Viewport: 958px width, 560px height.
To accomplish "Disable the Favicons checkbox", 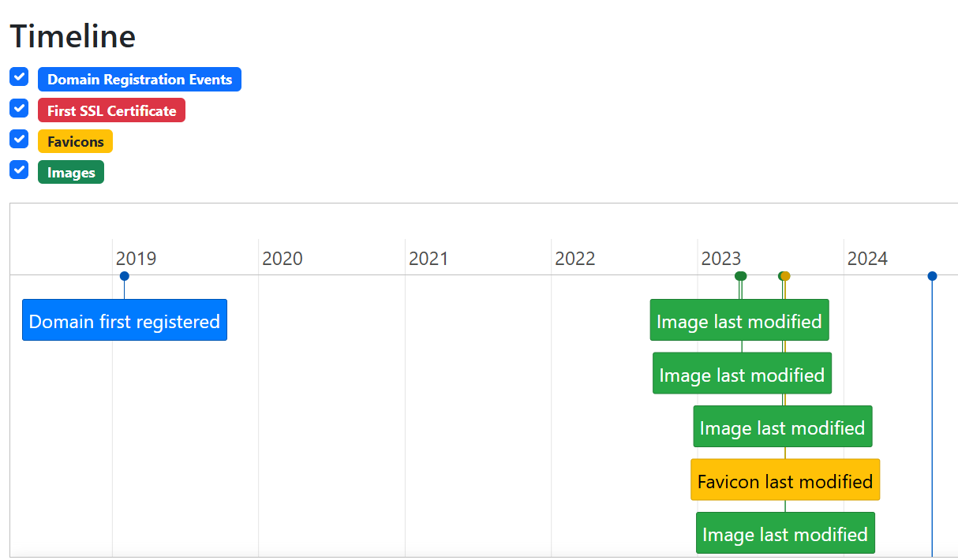I will (18, 139).
